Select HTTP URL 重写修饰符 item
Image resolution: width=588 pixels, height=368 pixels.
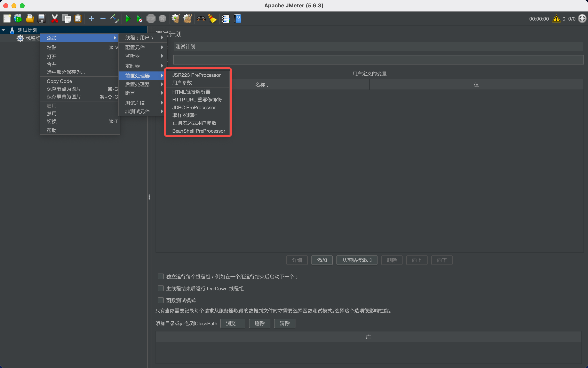click(198, 100)
